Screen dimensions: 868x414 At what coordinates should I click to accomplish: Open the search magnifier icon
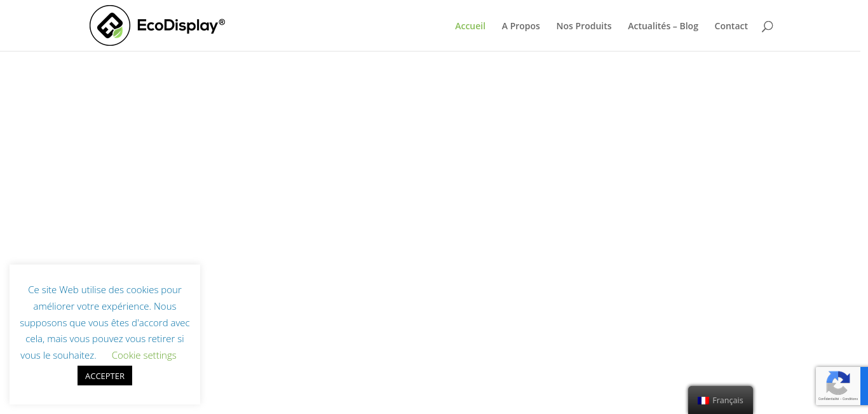(767, 26)
